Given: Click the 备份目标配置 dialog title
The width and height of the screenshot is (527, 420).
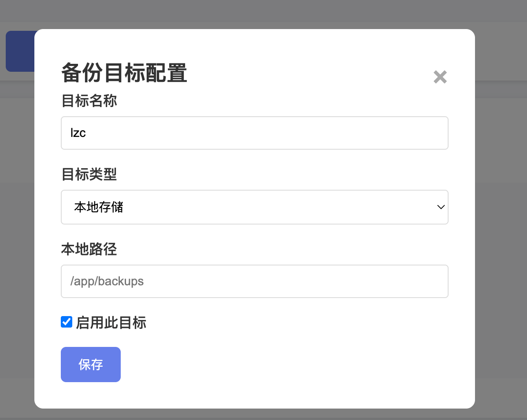Looking at the screenshot, I should (x=124, y=73).
